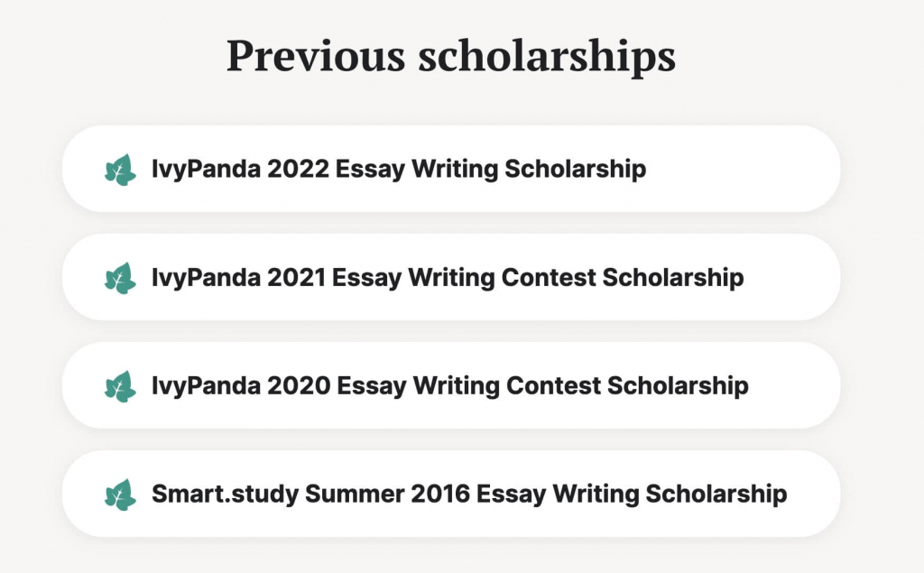Click the leaf icon beside IvyPanda 2020 scholarship
The image size is (924, 573).
(120, 385)
